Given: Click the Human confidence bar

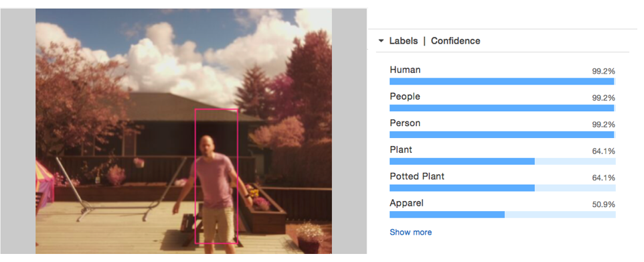Looking at the screenshot, I should (502, 82).
